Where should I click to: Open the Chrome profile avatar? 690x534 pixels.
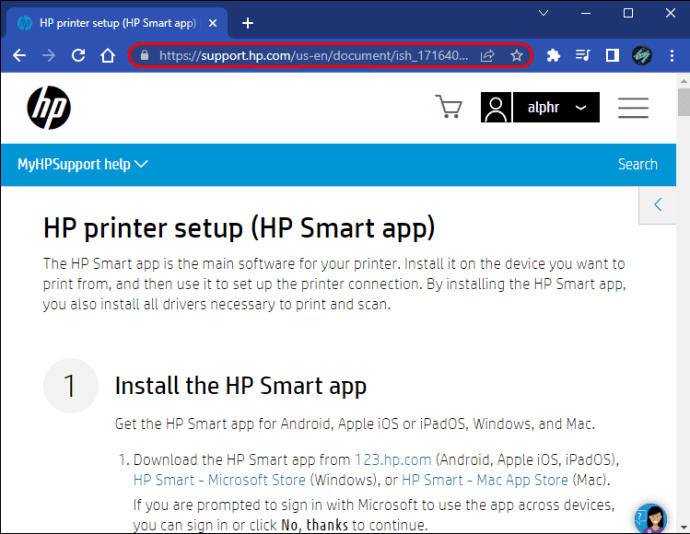(642, 55)
